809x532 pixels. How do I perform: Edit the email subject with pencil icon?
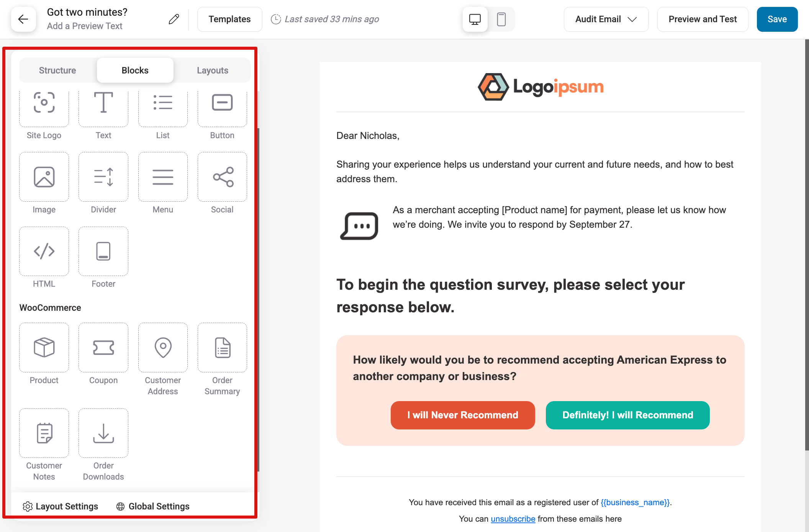pos(174,19)
